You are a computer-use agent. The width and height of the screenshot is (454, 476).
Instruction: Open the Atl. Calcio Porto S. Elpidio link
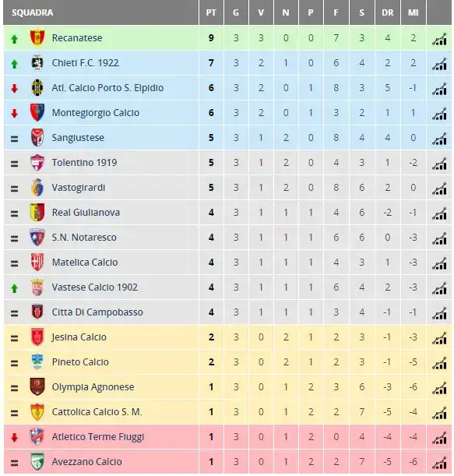point(107,88)
